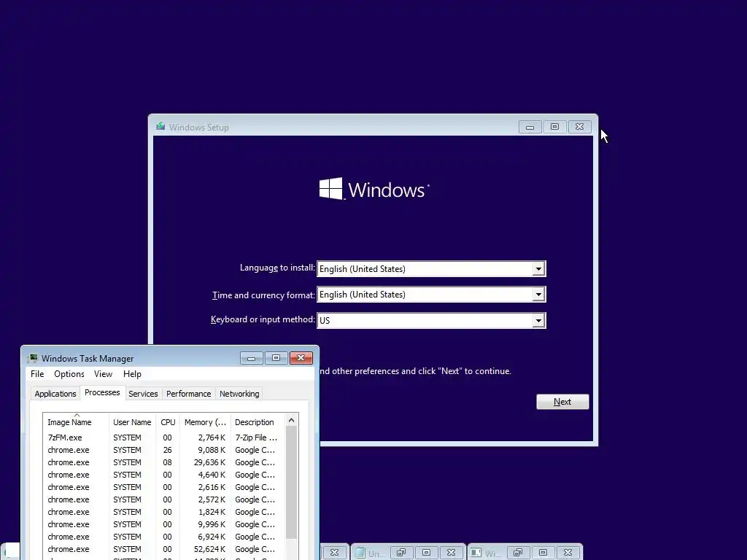The image size is (747, 560).
Task: Minimize the Windows Task Manager window
Action: click(251, 357)
